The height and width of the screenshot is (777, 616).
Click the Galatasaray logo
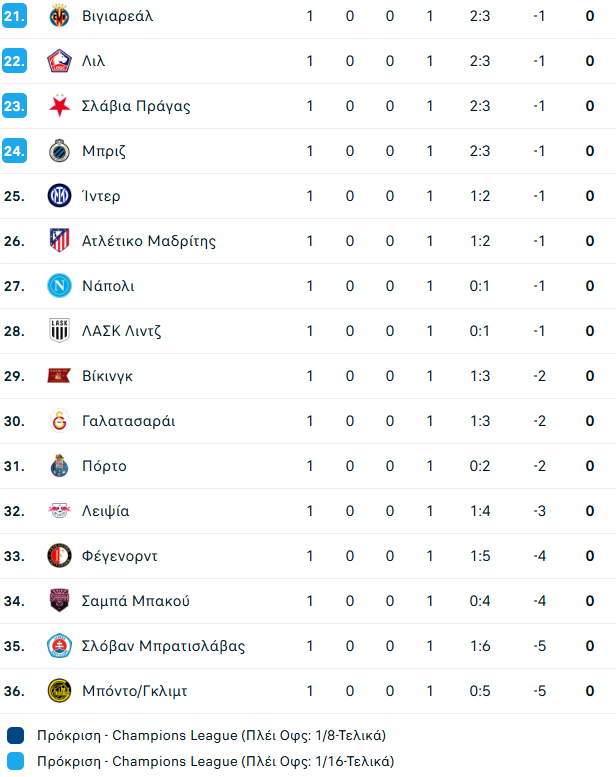click(x=59, y=421)
